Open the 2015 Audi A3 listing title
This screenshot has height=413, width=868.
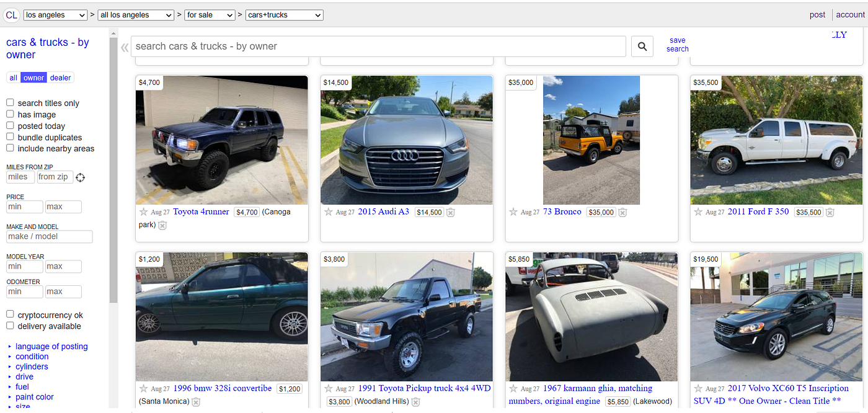pyautogui.click(x=384, y=211)
